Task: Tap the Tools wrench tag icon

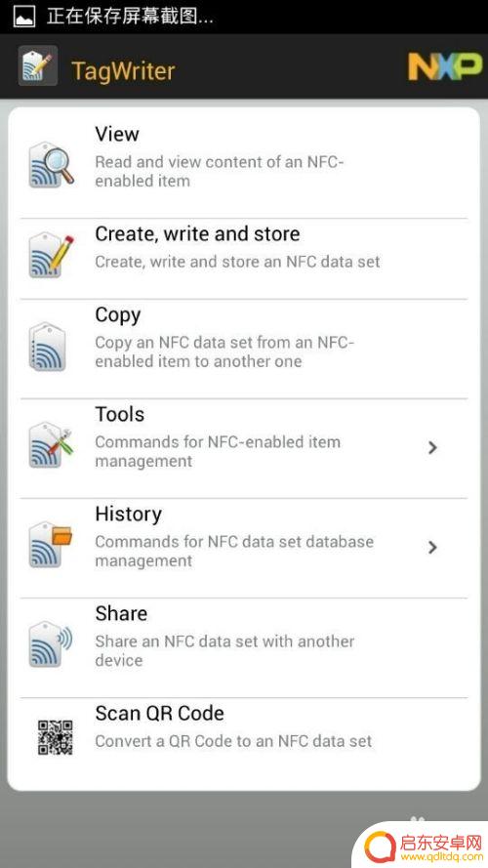Action: click(51, 445)
